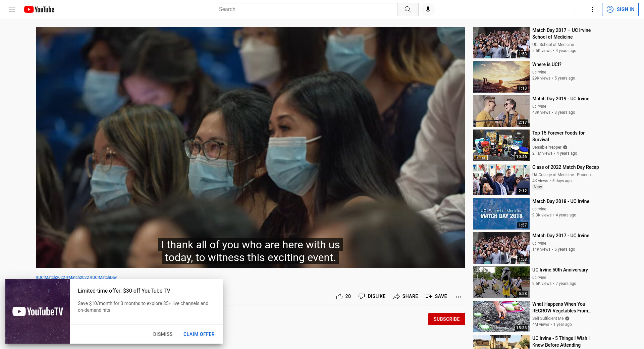Open UC Irvine 50th Anniversary thumbnail
644x349 pixels.
[x=501, y=282]
